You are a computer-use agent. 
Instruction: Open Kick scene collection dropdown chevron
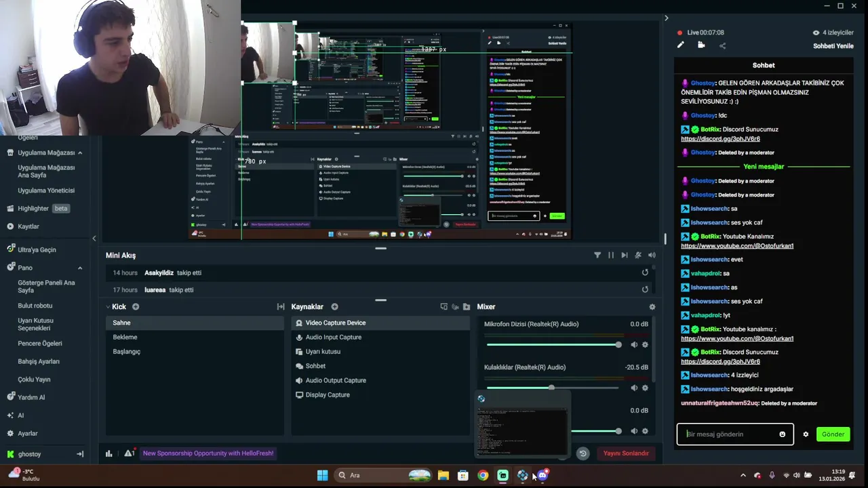[x=108, y=307]
